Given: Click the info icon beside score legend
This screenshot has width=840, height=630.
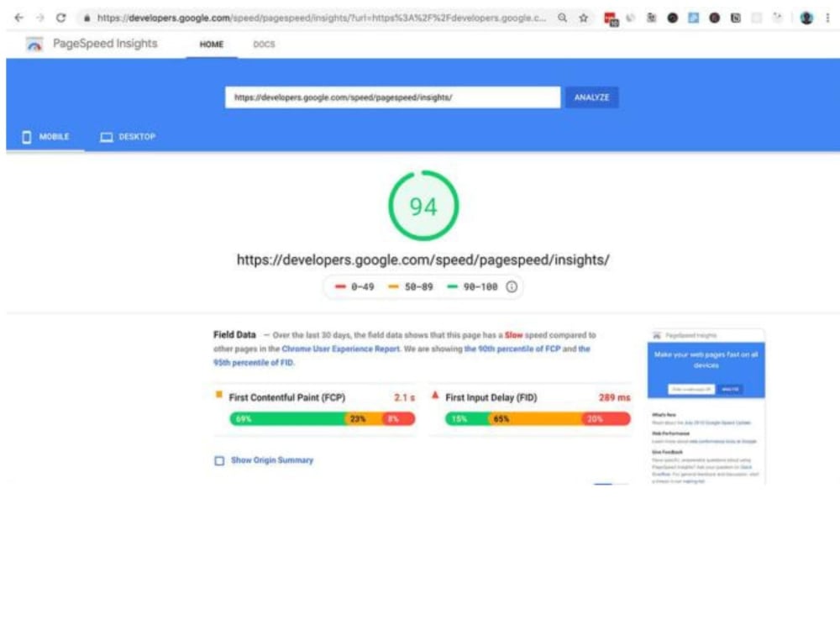Looking at the screenshot, I should [512, 286].
